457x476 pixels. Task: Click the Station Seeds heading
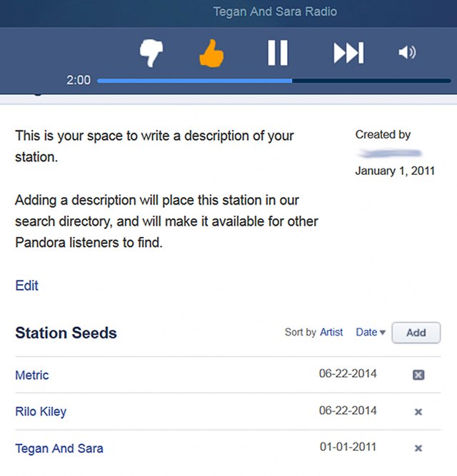tap(66, 333)
